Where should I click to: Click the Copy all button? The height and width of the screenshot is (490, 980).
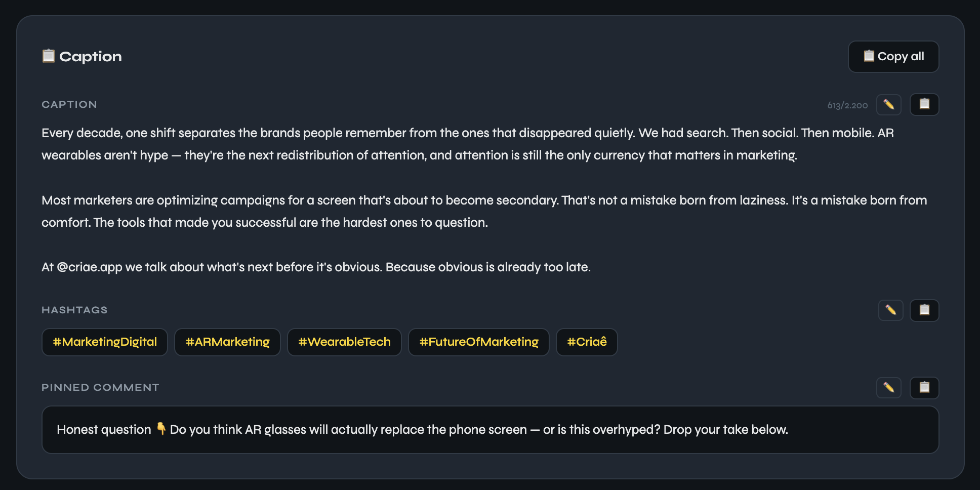893,56
